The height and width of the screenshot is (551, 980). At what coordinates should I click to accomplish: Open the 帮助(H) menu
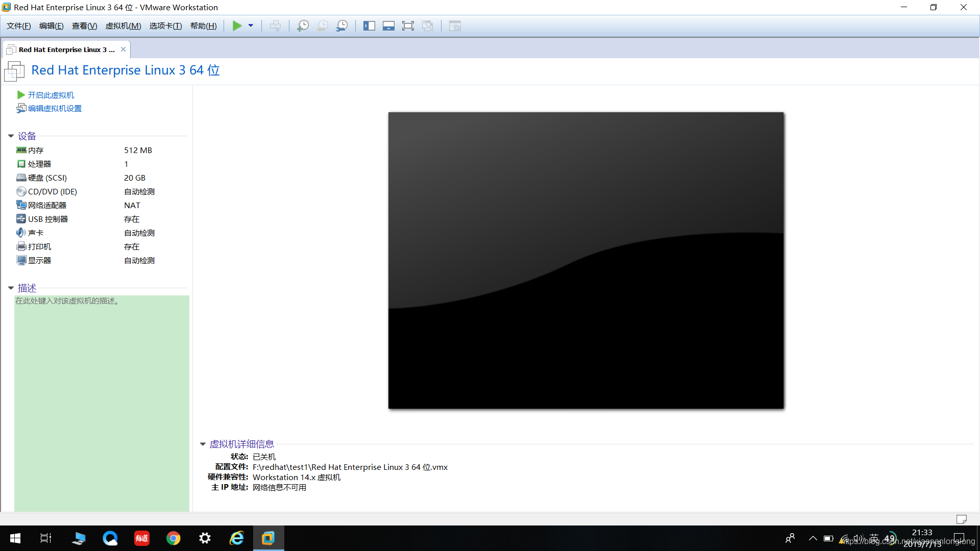pyautogui.click(x=203, y=26)
